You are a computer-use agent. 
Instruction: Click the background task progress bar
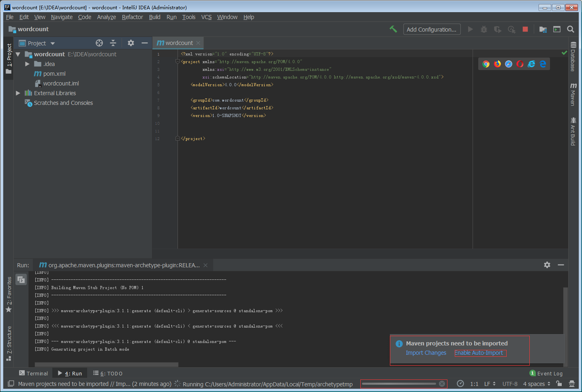(x=399, y=384)
